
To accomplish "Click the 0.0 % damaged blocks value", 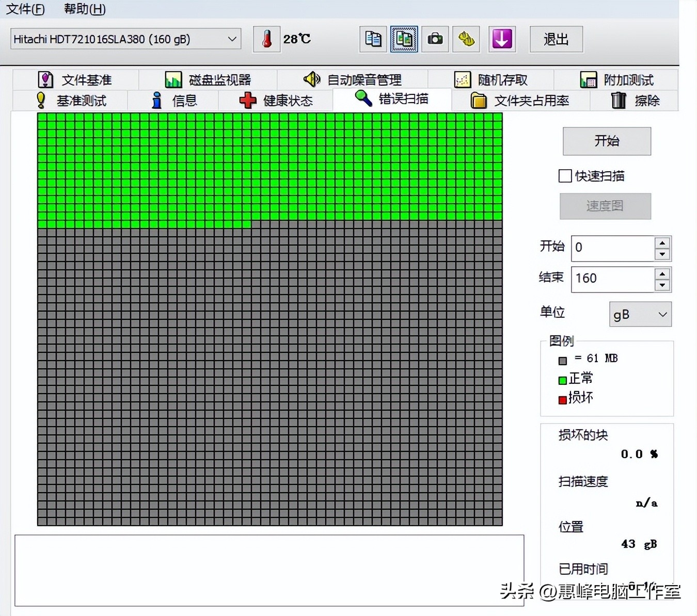I will pos(639,454).
